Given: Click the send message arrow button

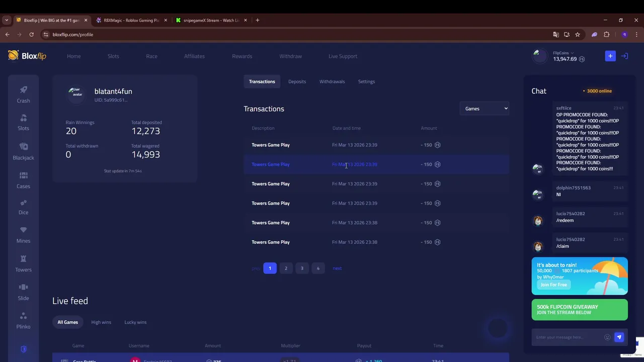Looking at the screenshot, I should (619, 337).
